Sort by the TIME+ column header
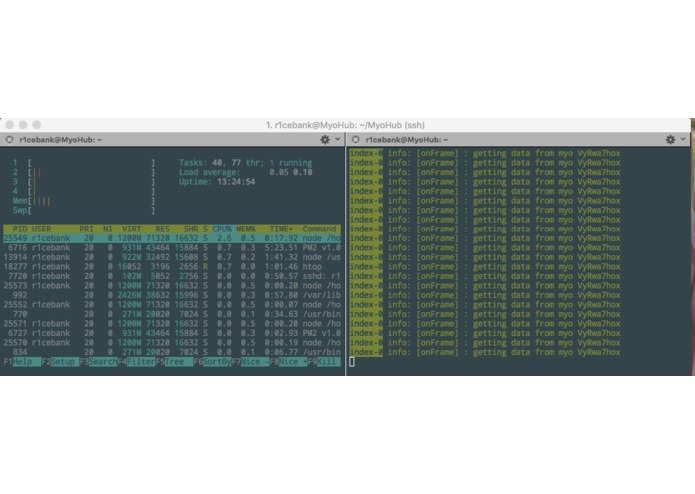The width and height of the screenshot is (695, 494). (x=281, y=229)
